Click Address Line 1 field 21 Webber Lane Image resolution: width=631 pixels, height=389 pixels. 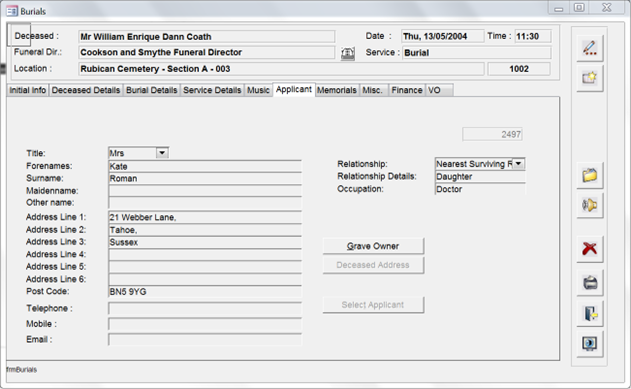[205, 217]
